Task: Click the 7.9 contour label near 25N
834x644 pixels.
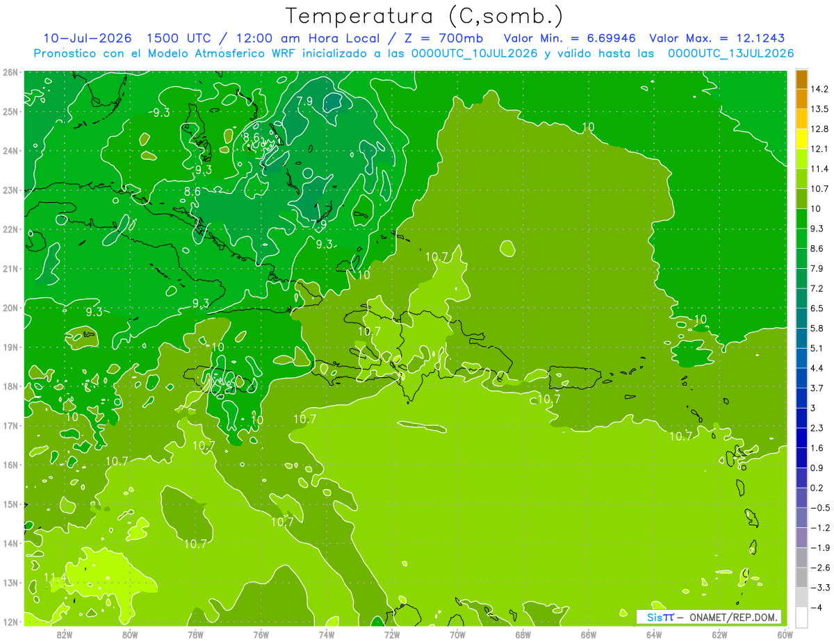Action: pos(305,101)
